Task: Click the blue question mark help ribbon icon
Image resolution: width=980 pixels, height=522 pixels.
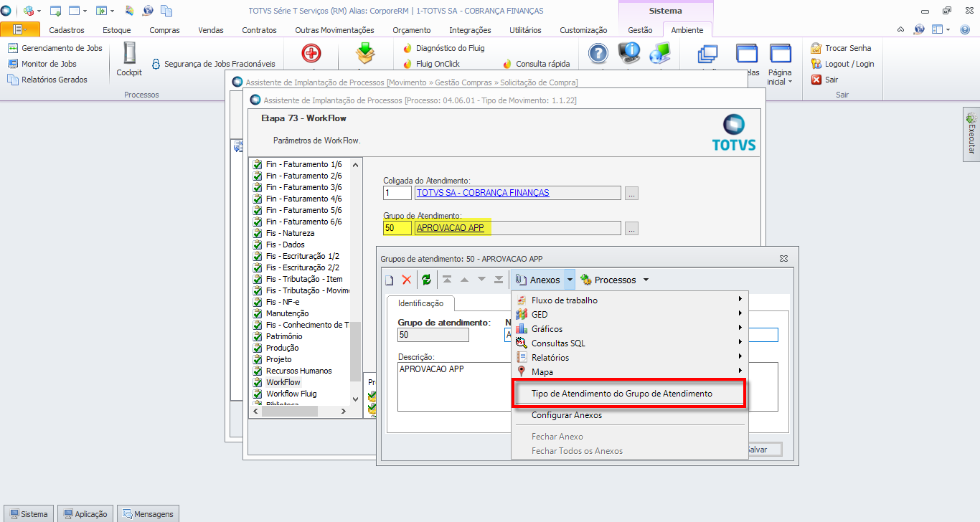Action: [598, 54]
